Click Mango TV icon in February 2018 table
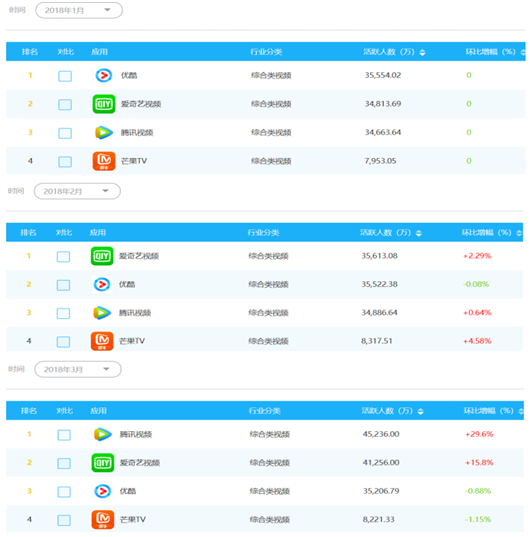The image size is (530, 537). (102, 341)
